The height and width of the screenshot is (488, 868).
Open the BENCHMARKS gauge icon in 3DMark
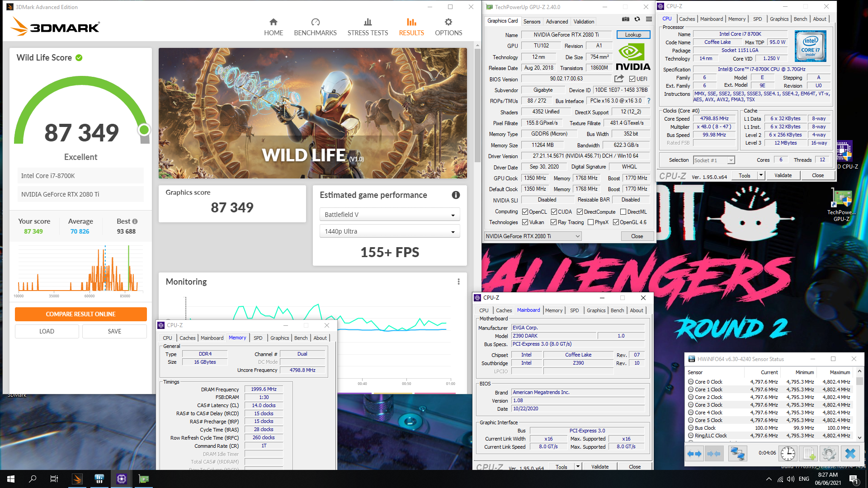315,22
